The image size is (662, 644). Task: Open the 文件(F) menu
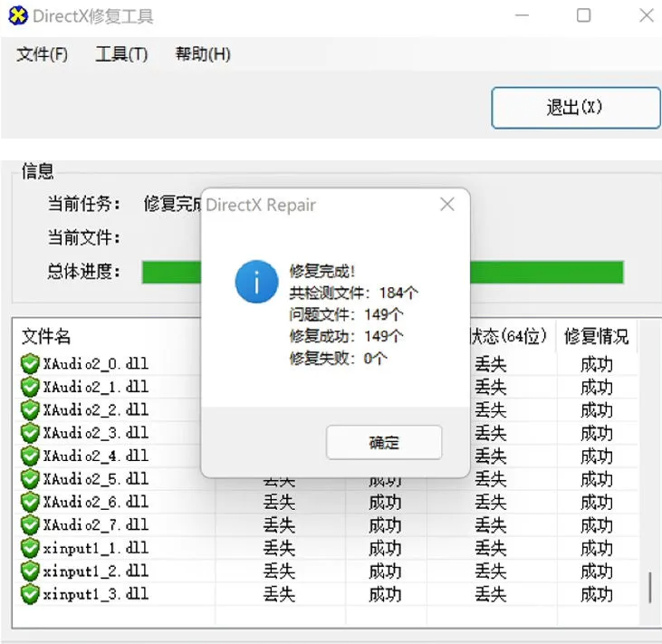pos(43,54)
